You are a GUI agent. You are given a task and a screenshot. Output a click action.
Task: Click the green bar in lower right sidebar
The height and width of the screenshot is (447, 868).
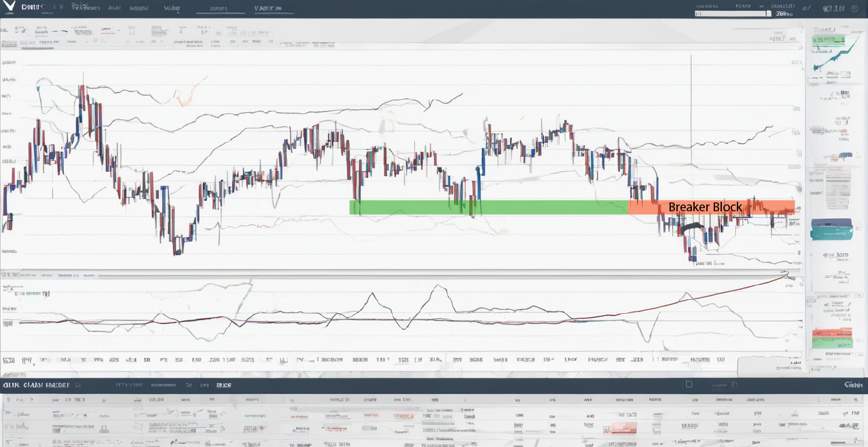tap(832, 343)
